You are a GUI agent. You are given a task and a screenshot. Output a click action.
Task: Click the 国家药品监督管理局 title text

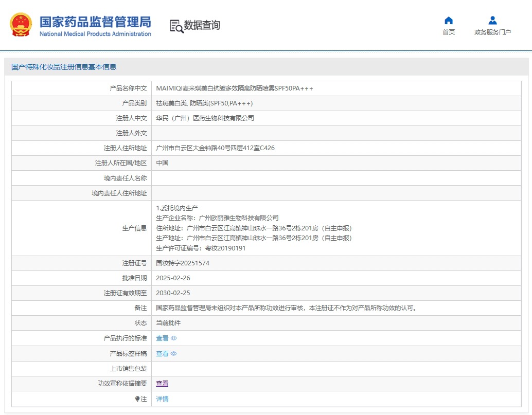click(x=95, y=22)
